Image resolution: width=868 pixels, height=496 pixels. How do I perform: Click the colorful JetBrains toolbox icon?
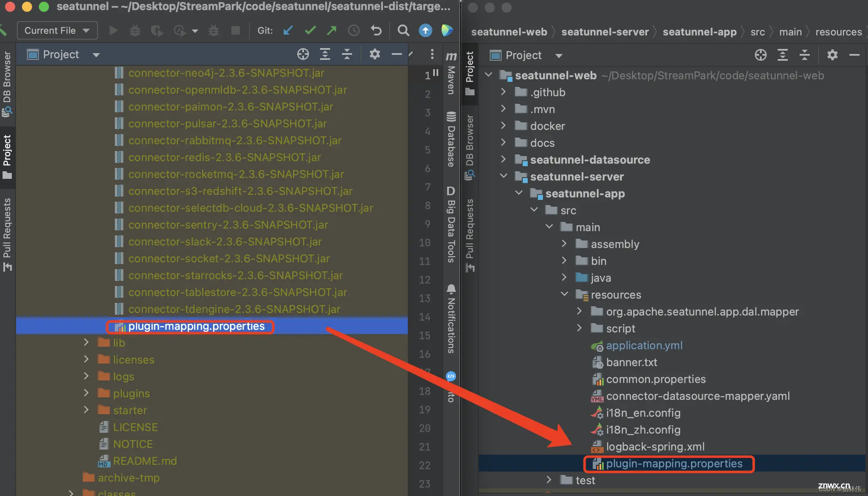pyautogui.click(x=447, y=30)
